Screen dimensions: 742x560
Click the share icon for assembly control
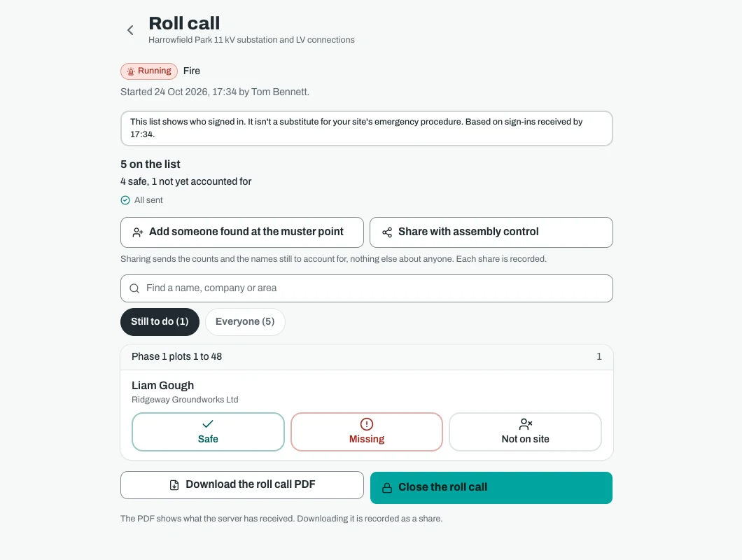pos(387,232)
